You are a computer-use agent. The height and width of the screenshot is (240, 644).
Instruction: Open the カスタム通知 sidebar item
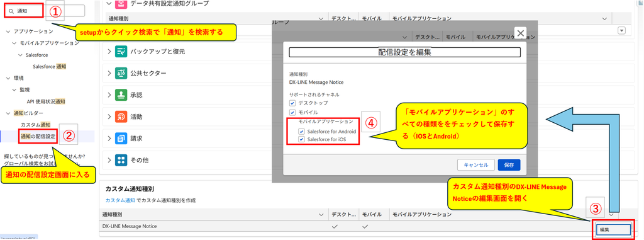point(36,124)
